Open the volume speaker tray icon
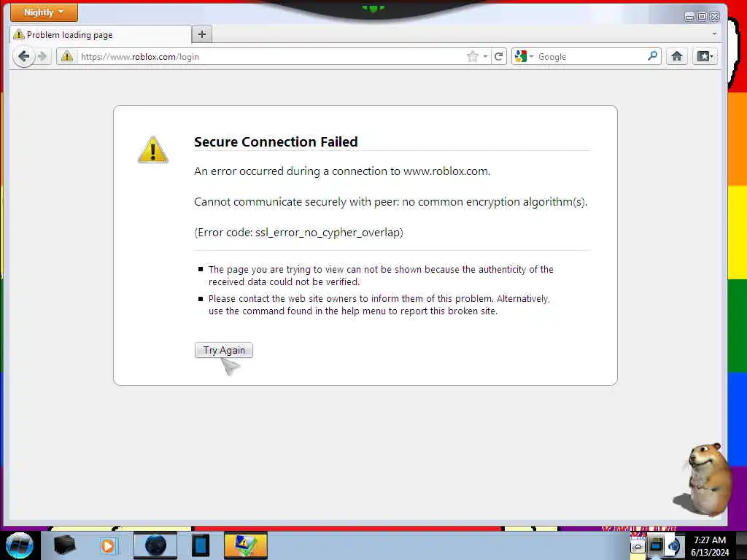Screen dimensions: 747x560 pyautogui.click(x=674, y=545)
